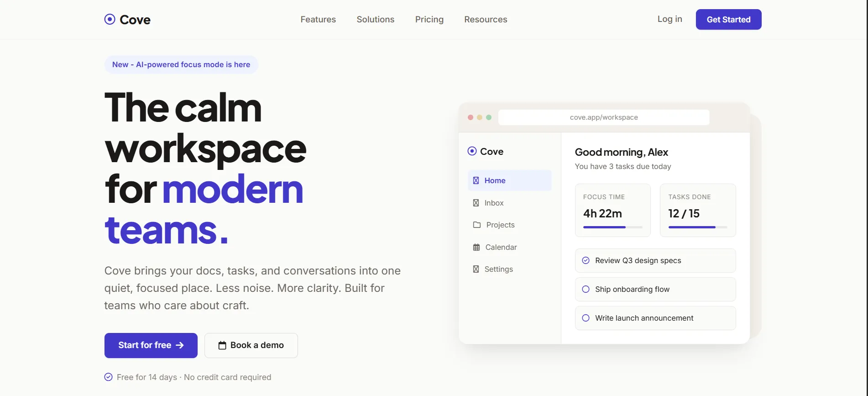Select Home in the workspace sidebar
This screenshot has height=396, width=868.
click(x=510, y=180)
